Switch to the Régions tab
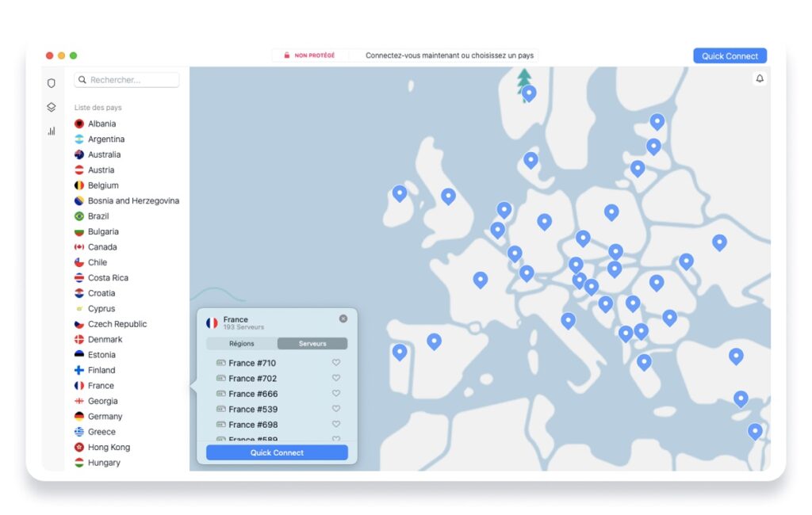The height and width of the screenshot is (515, 812). [240, 343]
